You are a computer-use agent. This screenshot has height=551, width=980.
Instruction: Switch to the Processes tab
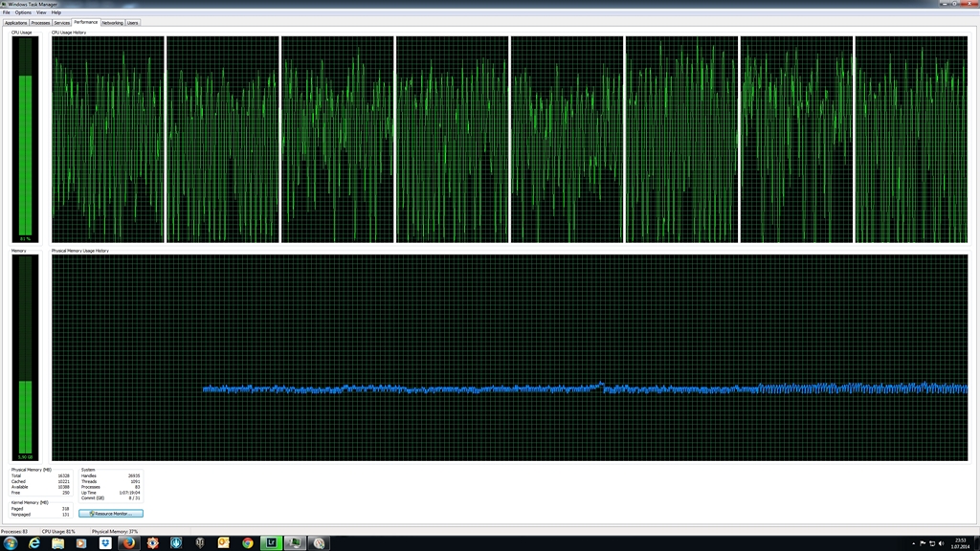[40, 23]
